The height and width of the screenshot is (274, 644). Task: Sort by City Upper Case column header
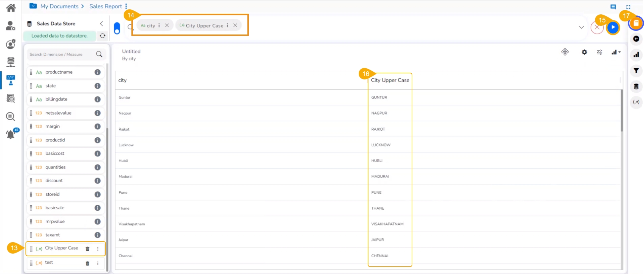pyautogui.click(x=390, y=80)
